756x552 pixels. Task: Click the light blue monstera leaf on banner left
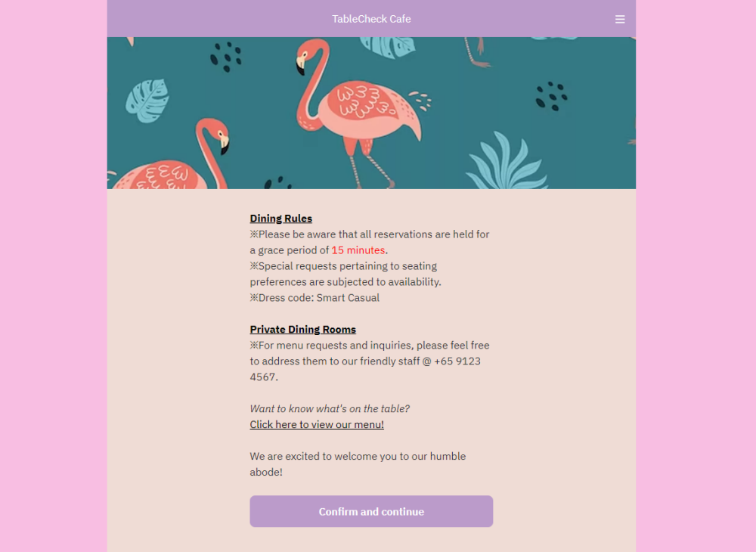(x=147, y=101)
